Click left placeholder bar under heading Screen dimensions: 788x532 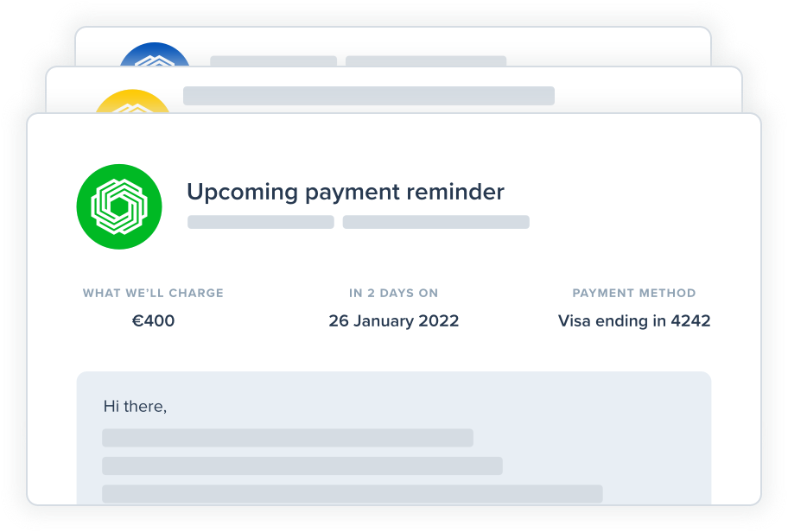pos(261,222)
